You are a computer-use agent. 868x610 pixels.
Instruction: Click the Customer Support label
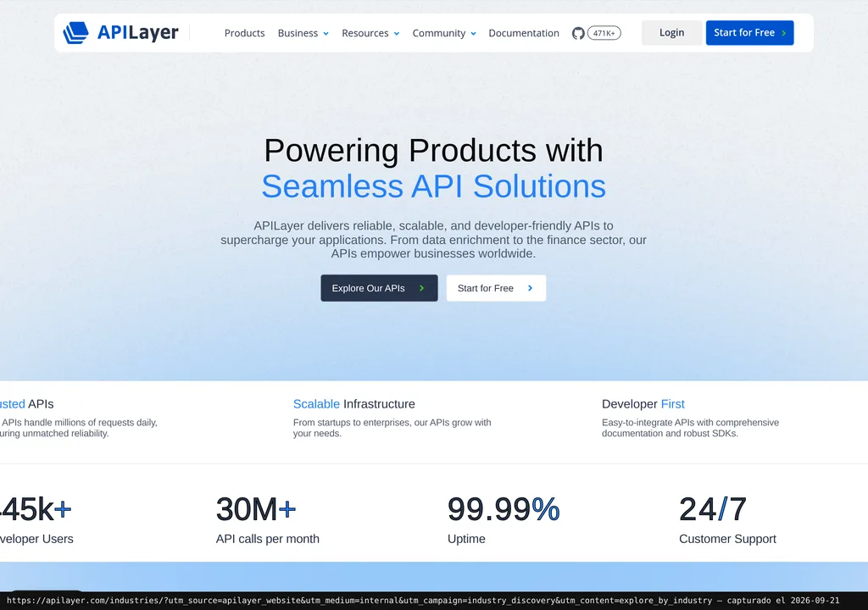point(727,539)
